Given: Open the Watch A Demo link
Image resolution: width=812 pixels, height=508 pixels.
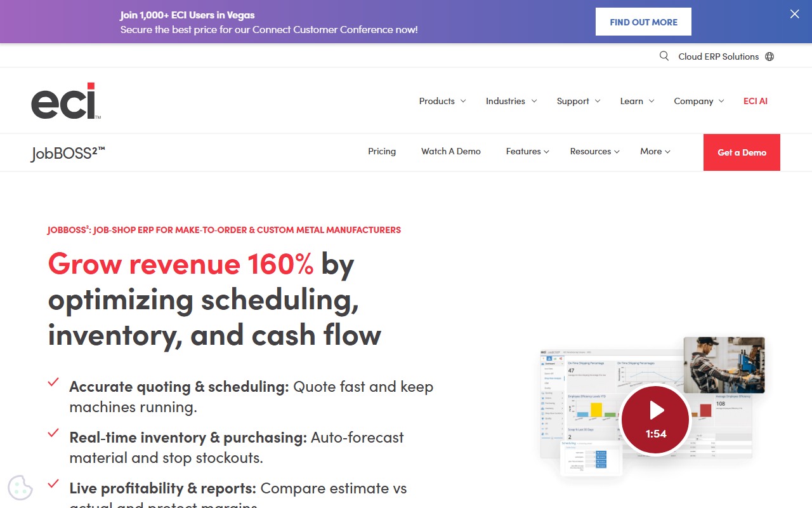Looking at the screenshot, I should pos(451,151).
